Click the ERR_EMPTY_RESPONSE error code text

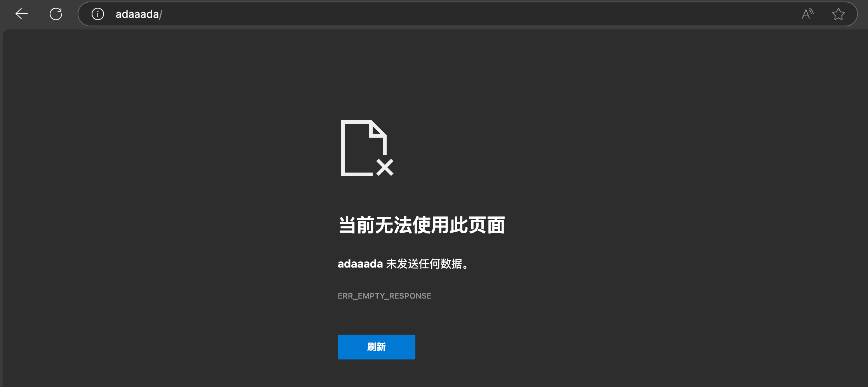384,296
